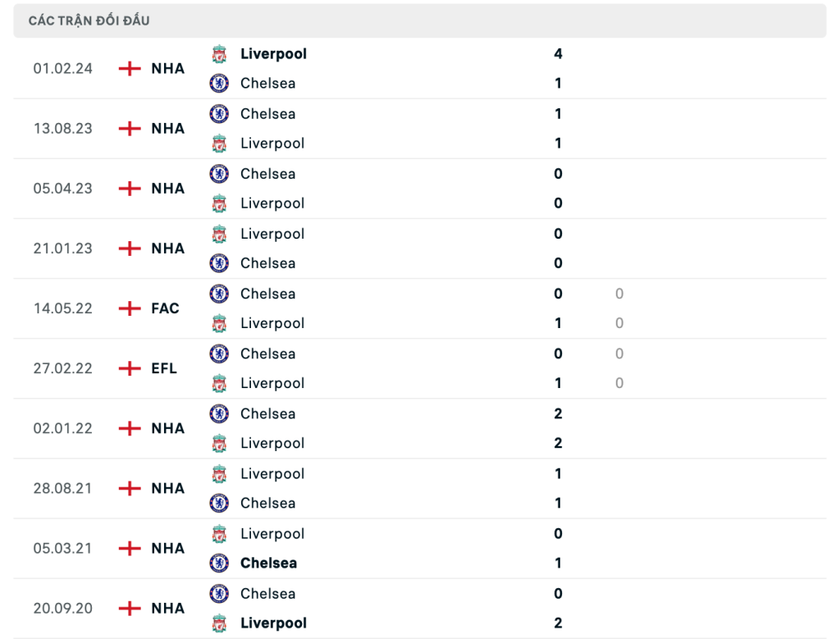840x639 pixels.
Task: Click NHA label in the 21.01.23 row
Action: (167, 249)
